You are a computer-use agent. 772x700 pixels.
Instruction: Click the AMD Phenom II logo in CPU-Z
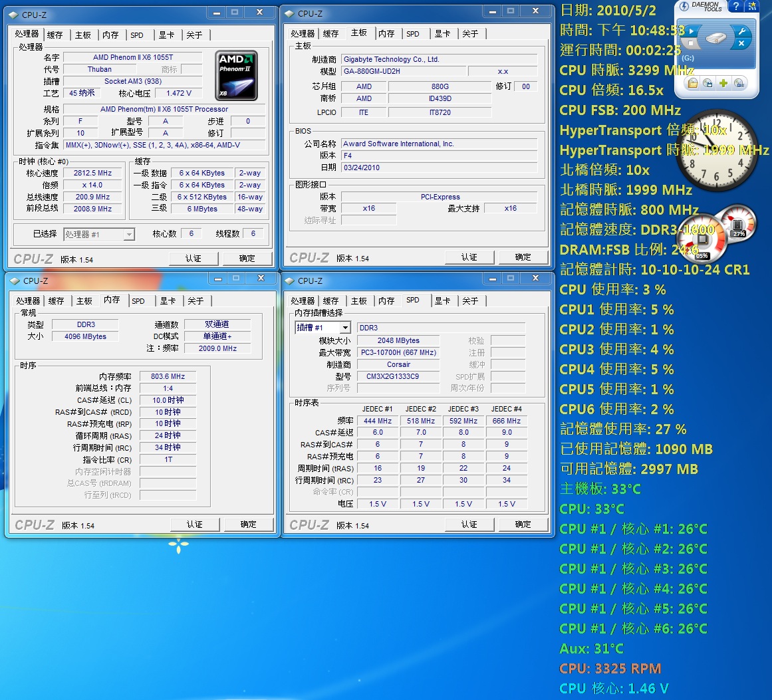[x=236, y=74]
